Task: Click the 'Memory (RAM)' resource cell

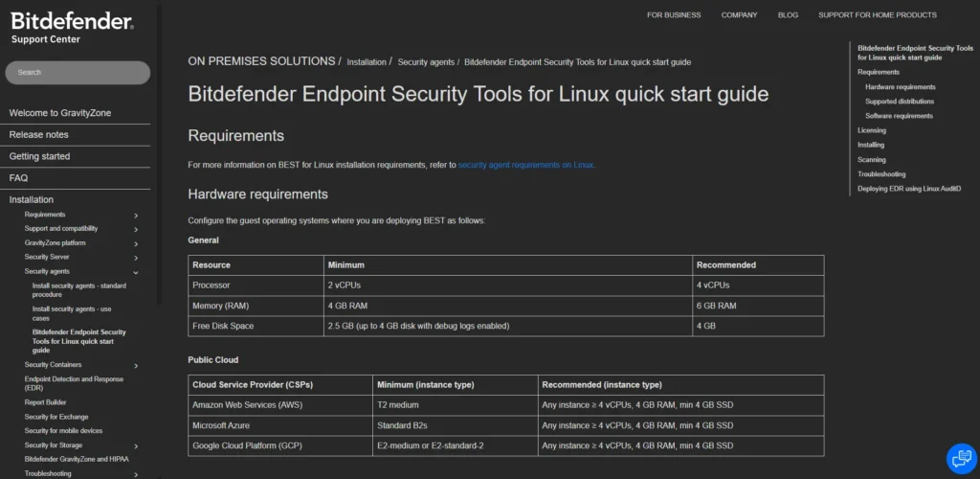Action: click(256, 306)
